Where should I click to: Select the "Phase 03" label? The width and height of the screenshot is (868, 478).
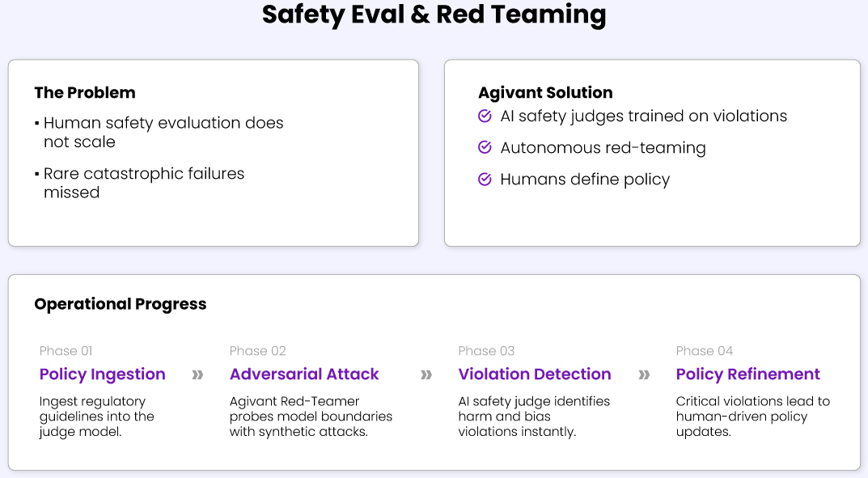point(487,351)
